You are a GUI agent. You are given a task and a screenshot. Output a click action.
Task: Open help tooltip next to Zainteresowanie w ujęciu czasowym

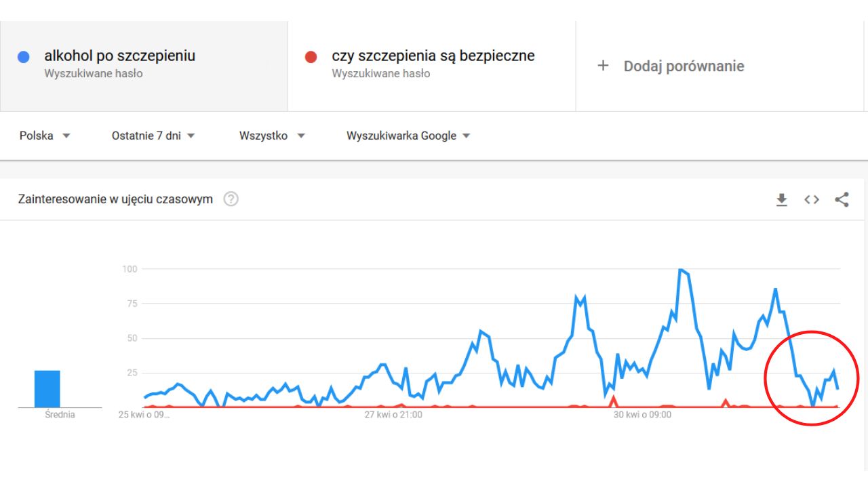(x=231, y=199)
